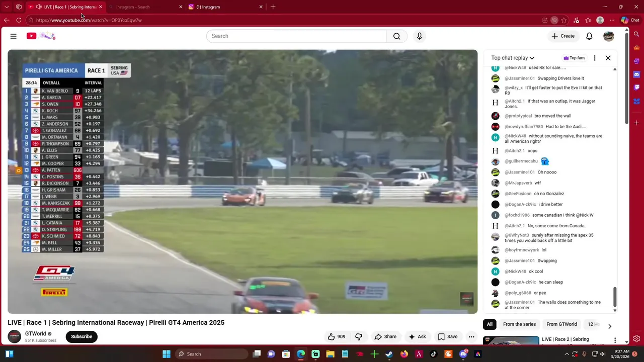Open Edge sidebar search icon
The image size is (644, 362).
pyautogui.click(x=636, y=35)
